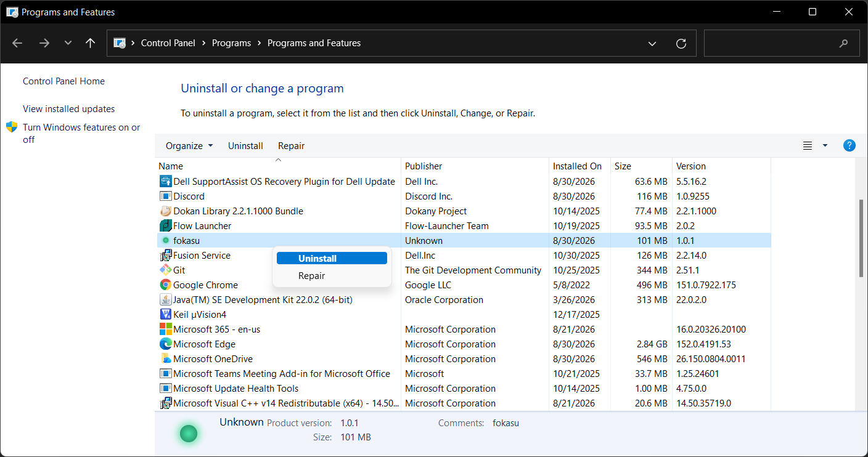Click the Discord program icon
868x457 pixels.
165,196
